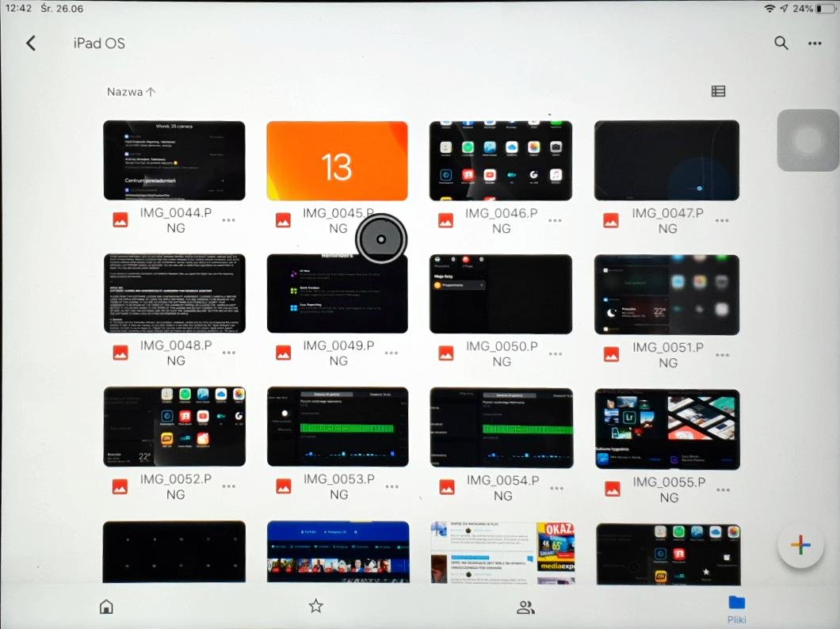Image resolution: width=840 pixels, height=629 pixels.
Task: Open the IMG_0052 thumbnail
Action: (x=174, y=427)
